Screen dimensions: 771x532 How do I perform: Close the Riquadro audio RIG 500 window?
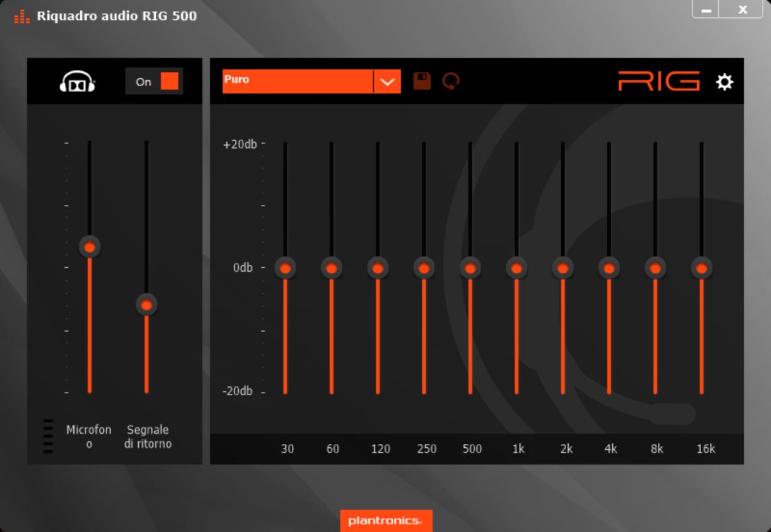pos(743,9)
